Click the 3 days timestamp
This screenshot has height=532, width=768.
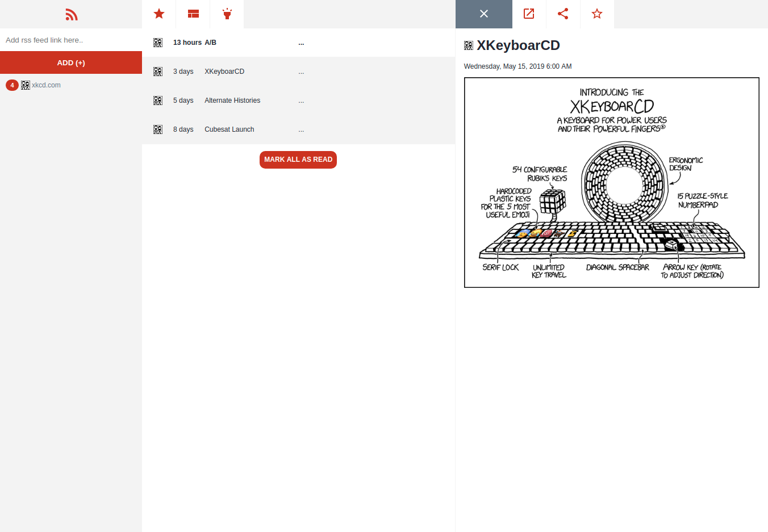tap(183, 72)
